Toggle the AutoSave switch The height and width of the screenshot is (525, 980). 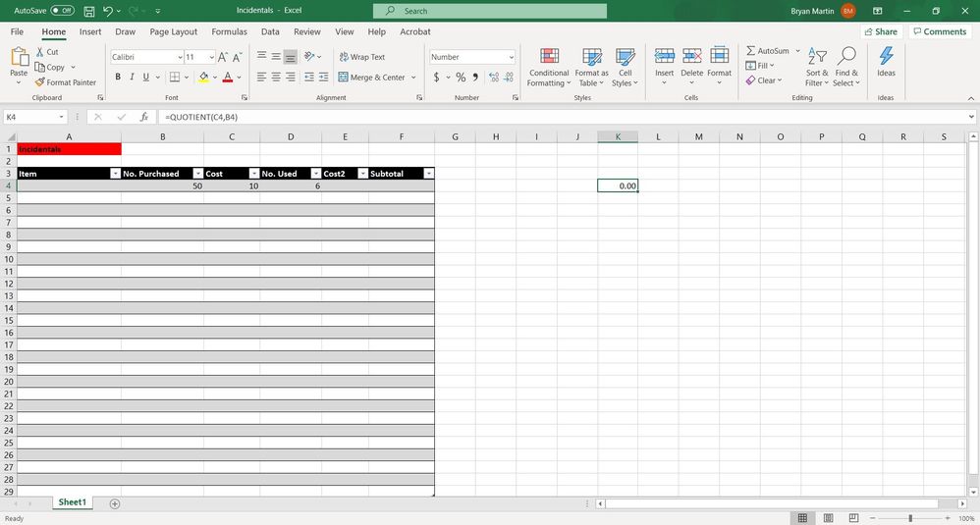pos(63,11)
